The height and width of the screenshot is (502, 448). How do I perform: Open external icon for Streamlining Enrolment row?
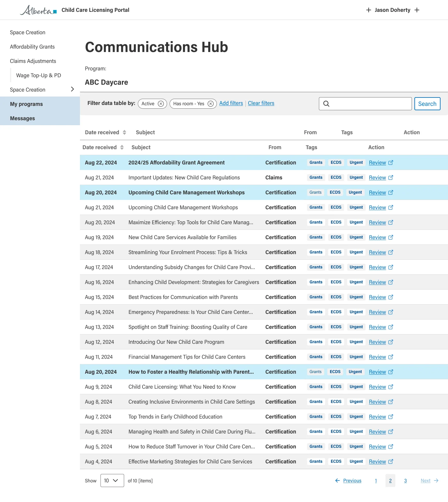pos(391,252)
